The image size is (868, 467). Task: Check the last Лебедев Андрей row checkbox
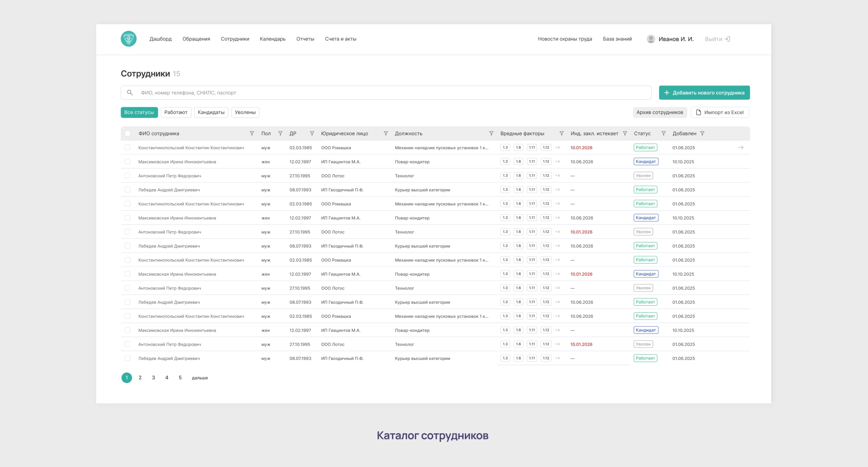128,359
